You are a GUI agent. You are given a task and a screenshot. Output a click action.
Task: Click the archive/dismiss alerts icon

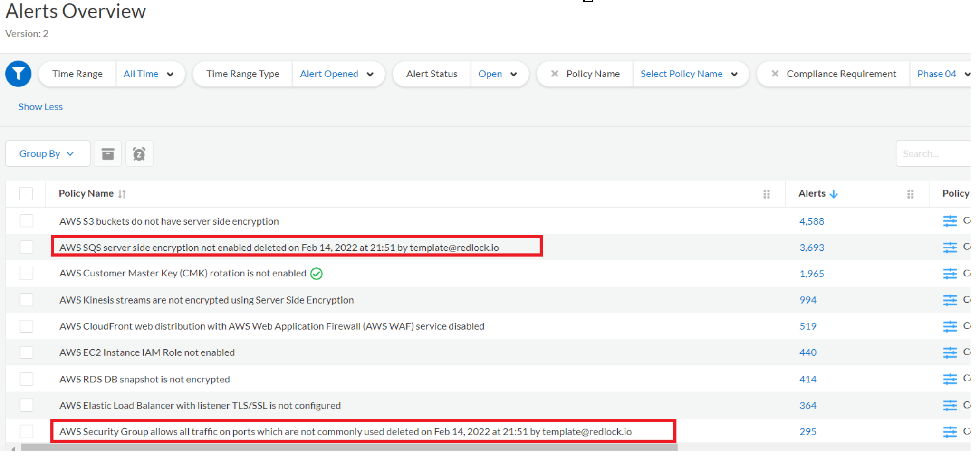pos(108,153)
